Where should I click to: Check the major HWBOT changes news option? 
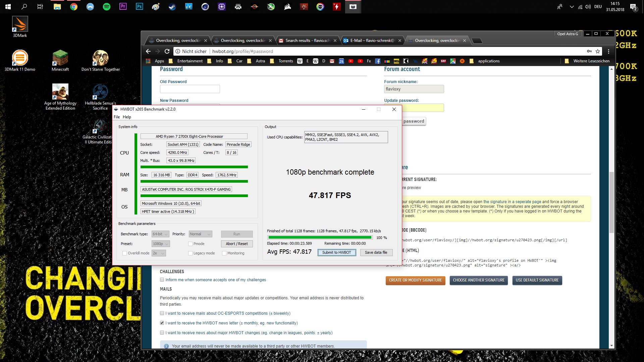[x=162, y=333]
